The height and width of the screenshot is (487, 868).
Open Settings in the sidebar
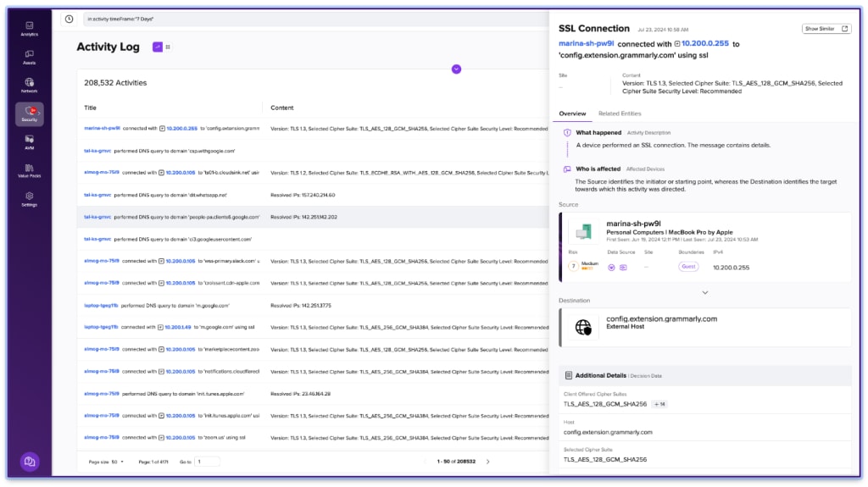[x=30, y=199]
